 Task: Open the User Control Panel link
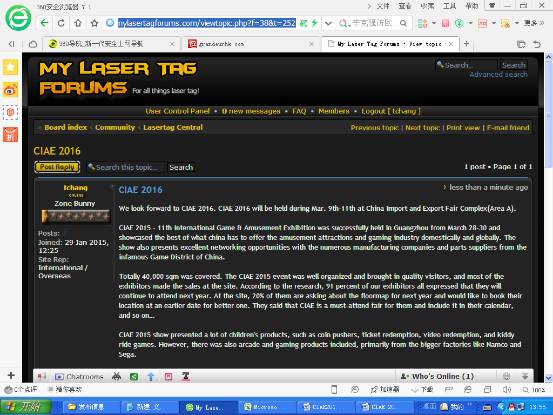(177, 111)
